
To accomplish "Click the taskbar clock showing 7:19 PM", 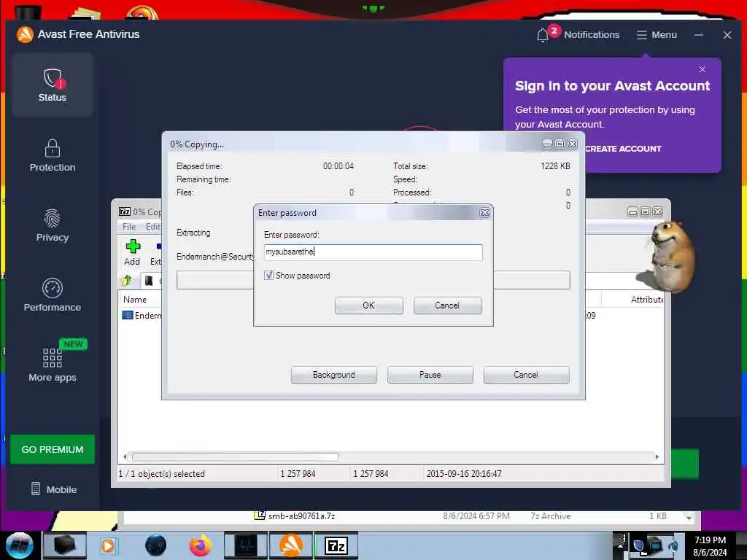I will [710, 545].
